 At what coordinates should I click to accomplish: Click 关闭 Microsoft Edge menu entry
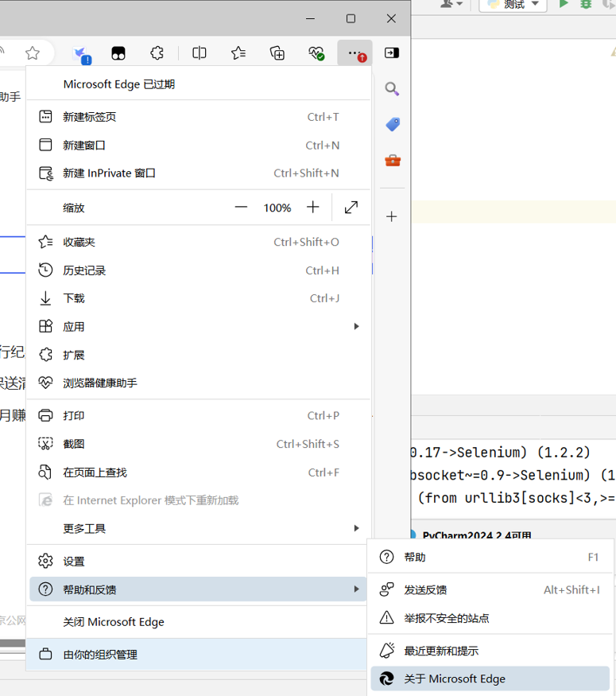(198, 622)
